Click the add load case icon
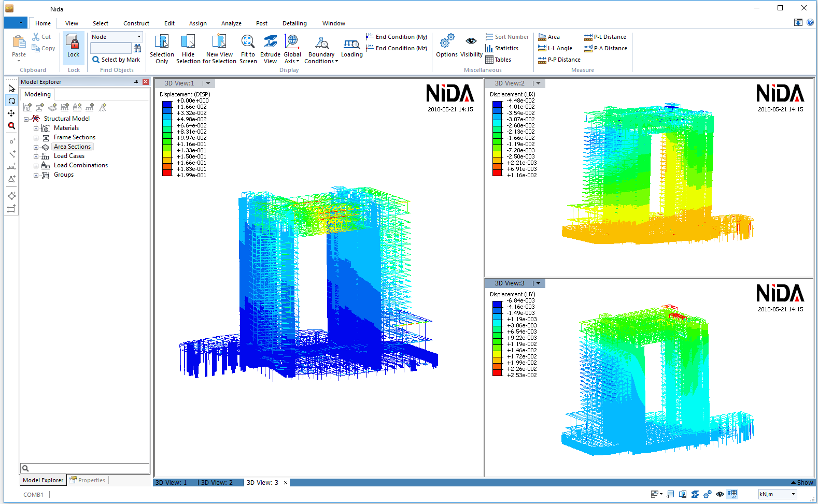The width and height of the screenshot is (818, 504). (x=65, y=107)
